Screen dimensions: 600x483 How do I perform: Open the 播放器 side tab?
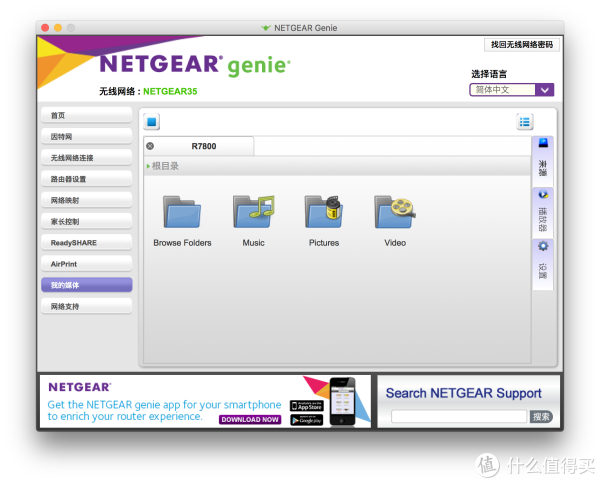543,213
